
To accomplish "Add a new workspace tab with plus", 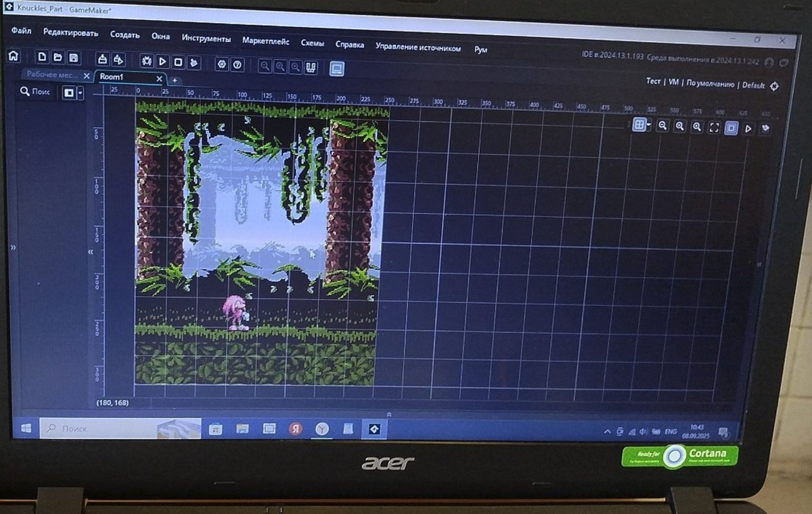I will (175, 80).
